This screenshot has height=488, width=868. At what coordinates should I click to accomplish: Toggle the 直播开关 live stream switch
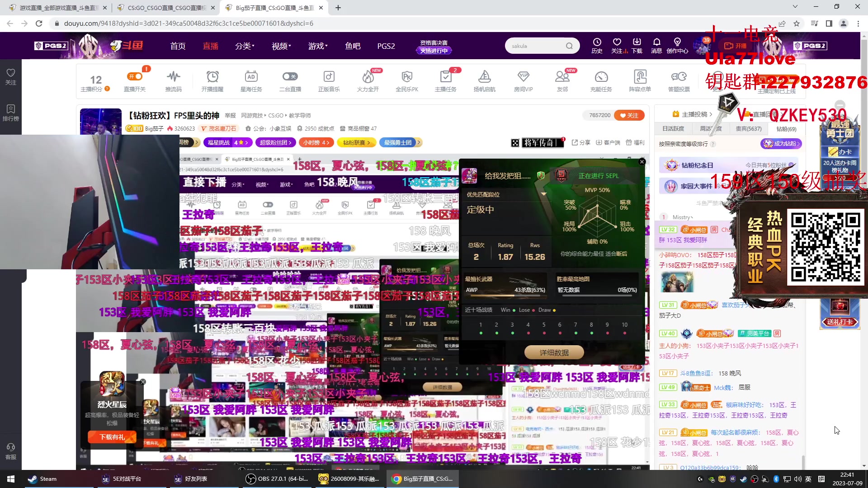click(135, 77)
